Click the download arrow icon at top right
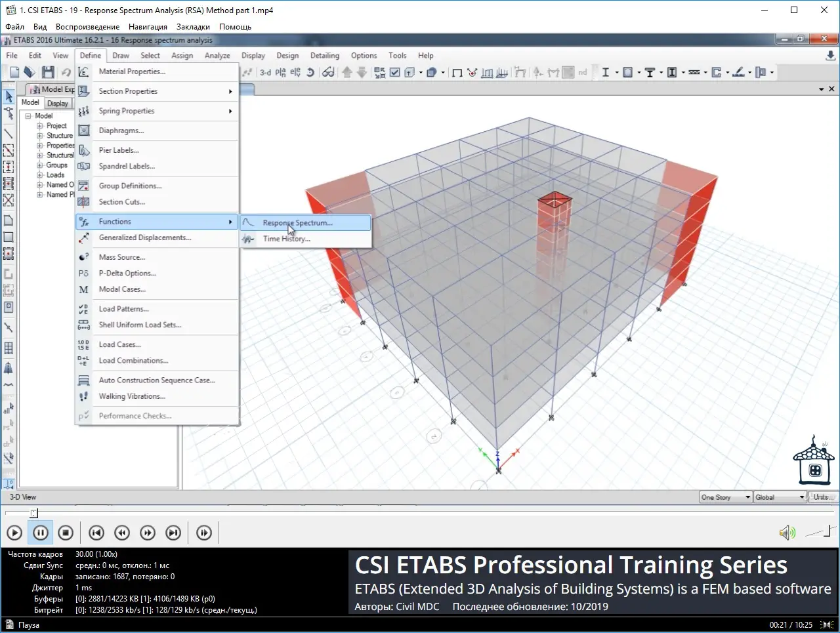 coord(831,56)
